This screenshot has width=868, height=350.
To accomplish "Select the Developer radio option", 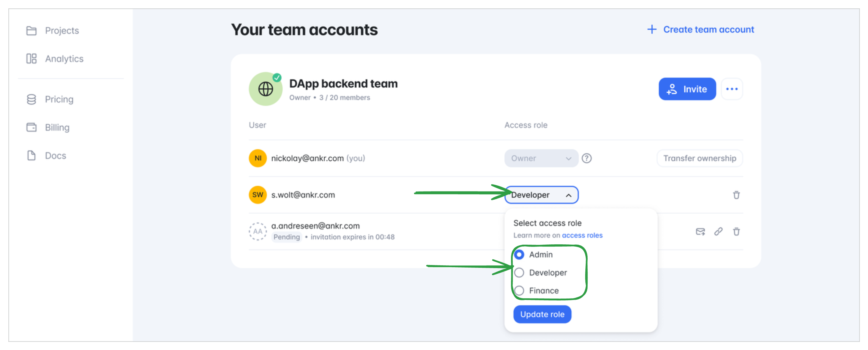I will pos(519,273).
